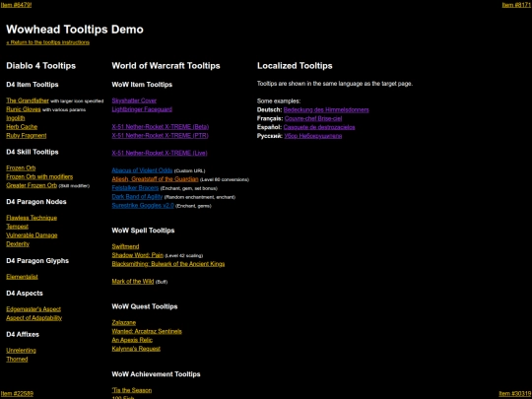Click the Elementalist glyph link
Screen dimensions: 532x399
[x=22, y=277]
